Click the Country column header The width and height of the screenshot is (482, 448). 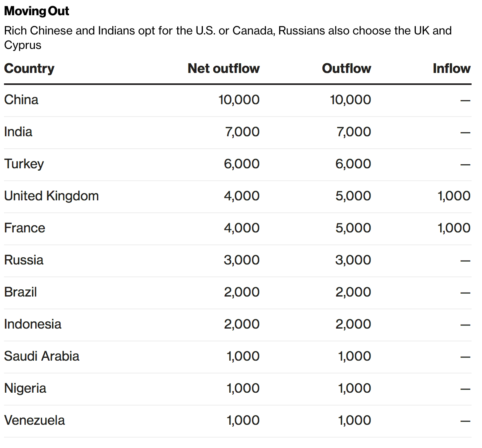[x=29, y=69]
